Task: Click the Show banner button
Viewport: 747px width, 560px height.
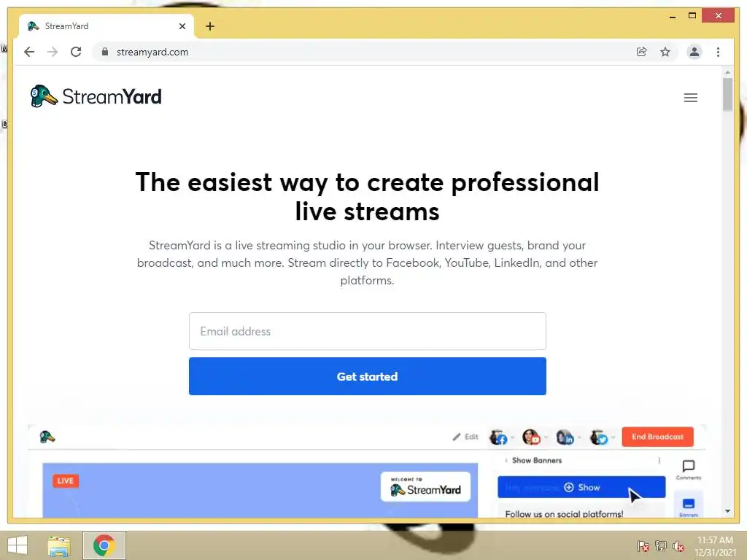Action: pyautogui.click(x=581, y=487)
